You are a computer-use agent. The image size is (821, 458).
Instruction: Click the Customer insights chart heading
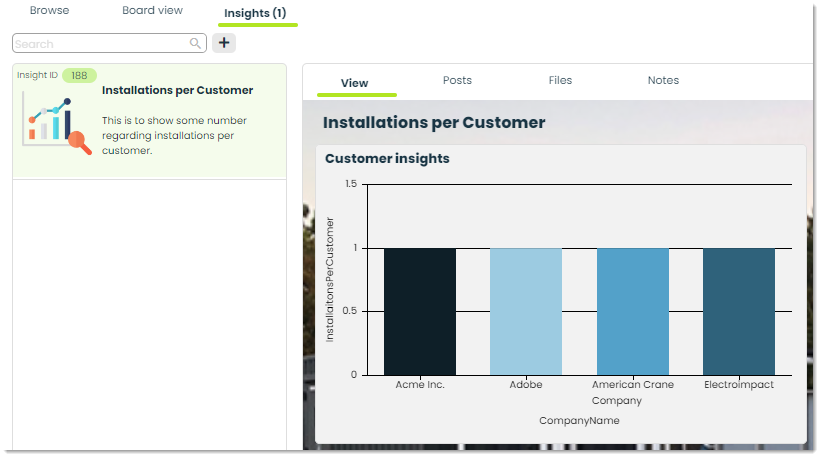(387, 159)
